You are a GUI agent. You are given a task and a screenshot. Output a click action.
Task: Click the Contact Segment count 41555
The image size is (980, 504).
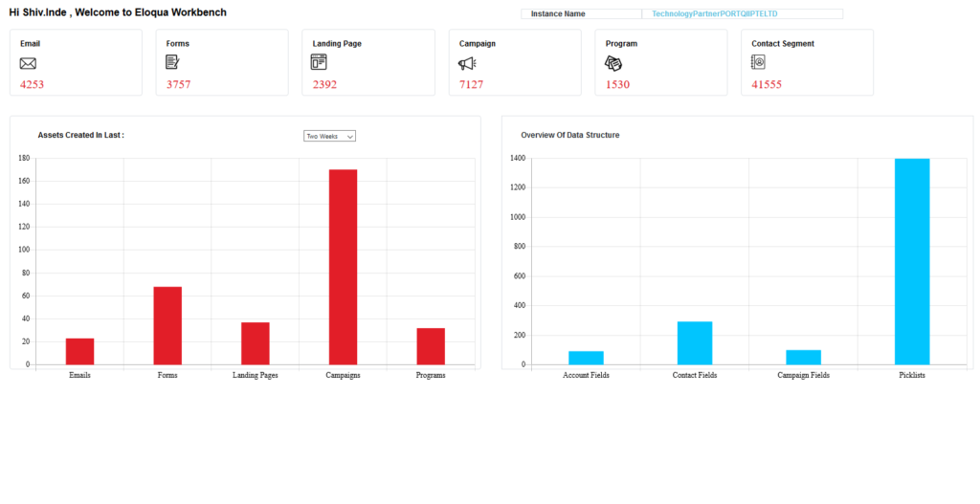coord(767,84)
